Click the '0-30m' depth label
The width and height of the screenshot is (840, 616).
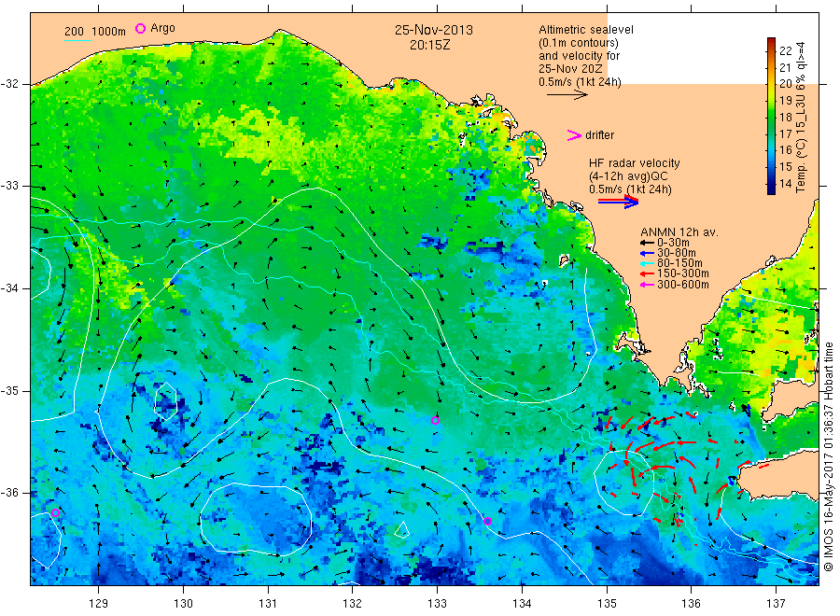point(675,243)
